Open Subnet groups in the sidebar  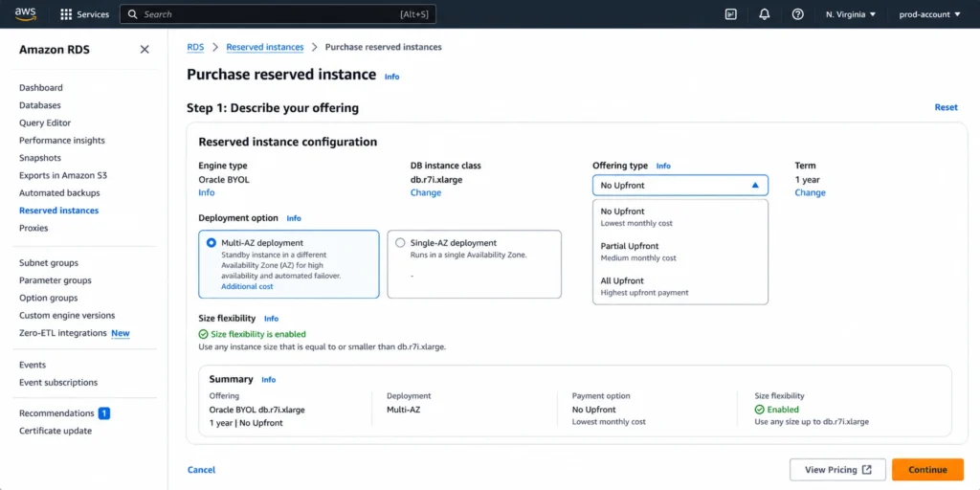tap(49, 263)
